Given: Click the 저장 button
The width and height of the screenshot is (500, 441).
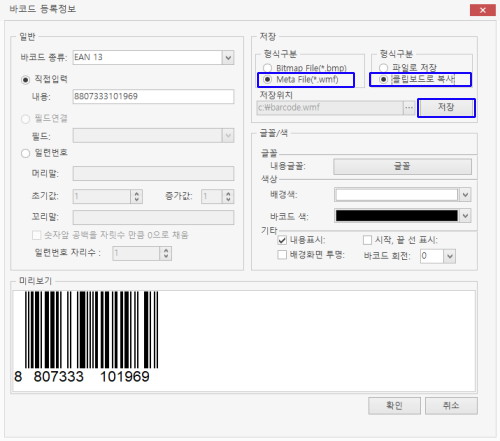Looking at the screenshot, I should point(446,108).
